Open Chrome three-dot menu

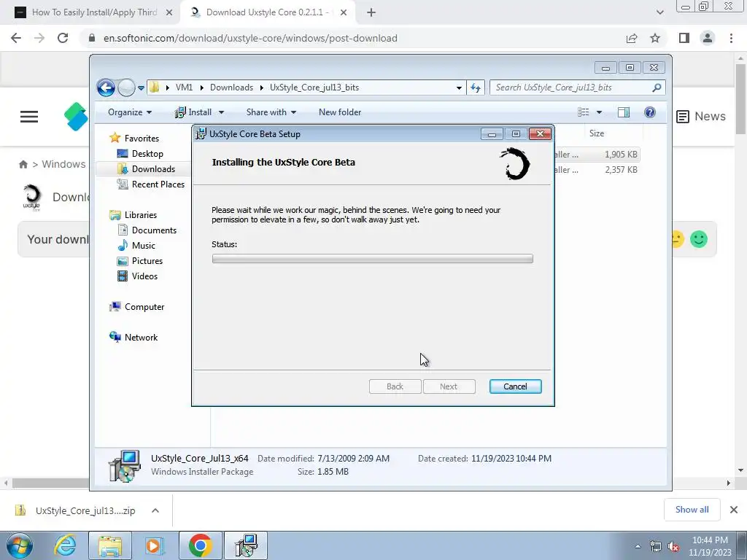[x=731, y=38]
